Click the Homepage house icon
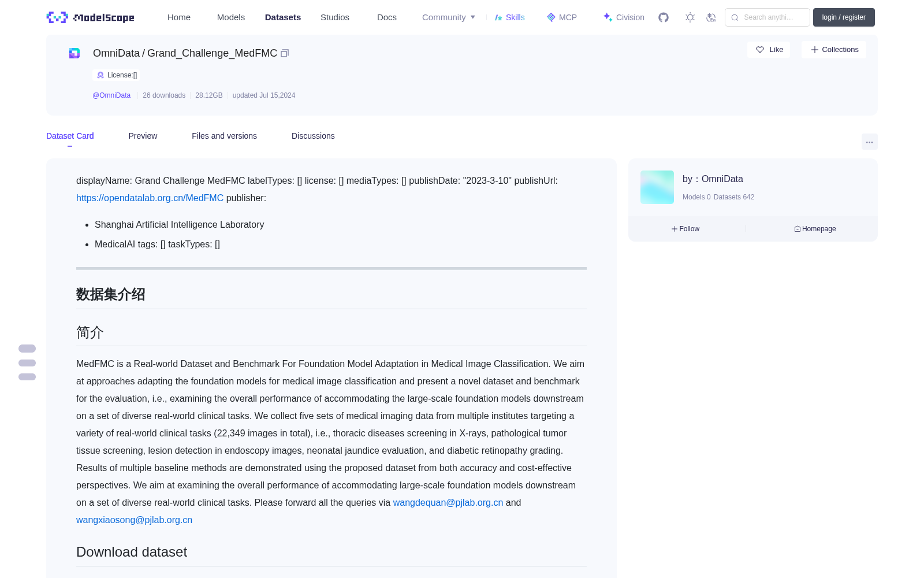 pyautogui.click(x=798, y=229)
